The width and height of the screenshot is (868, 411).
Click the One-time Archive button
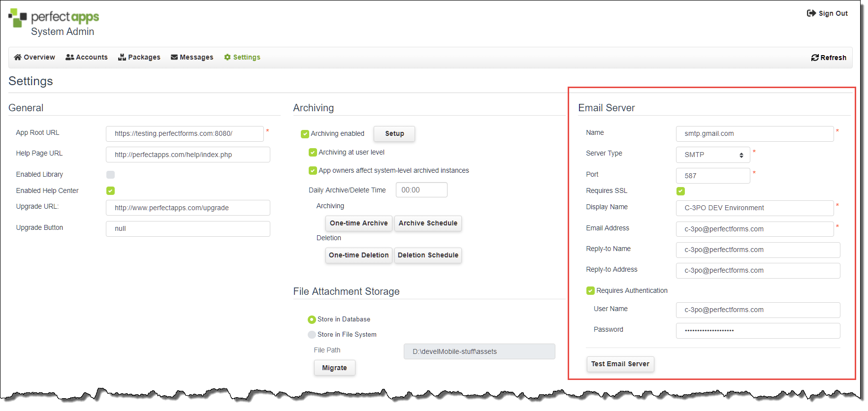(x=359, y=223)
